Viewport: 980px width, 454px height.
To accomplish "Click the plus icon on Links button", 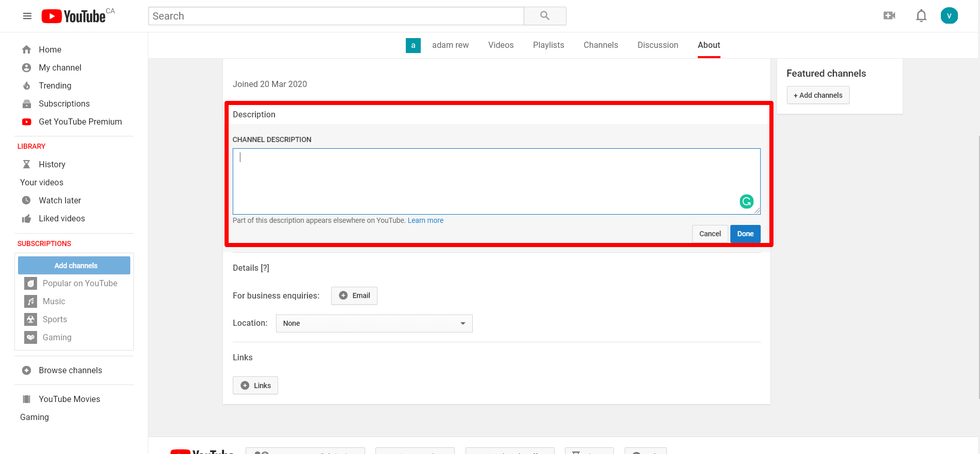I will (x=245, y=386).
